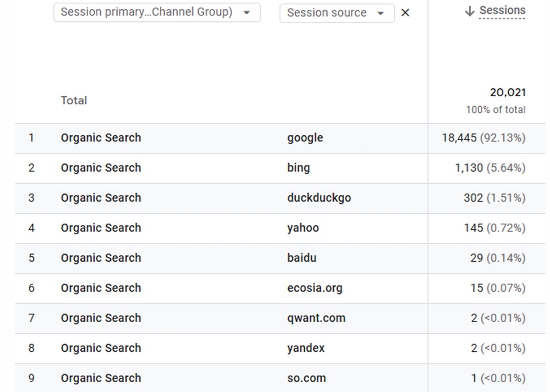Click the 1 (<0.01%) sessions value
This screenshot has height=392, width=550.
click(498, 378)
